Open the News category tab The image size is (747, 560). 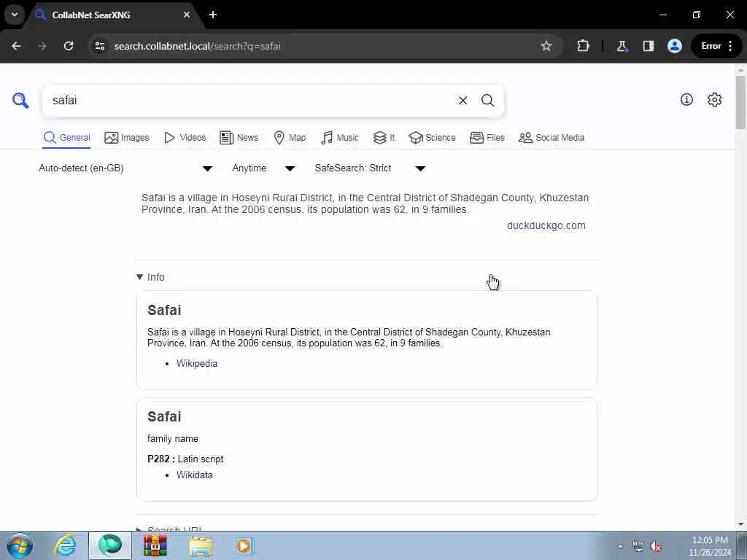239,138
